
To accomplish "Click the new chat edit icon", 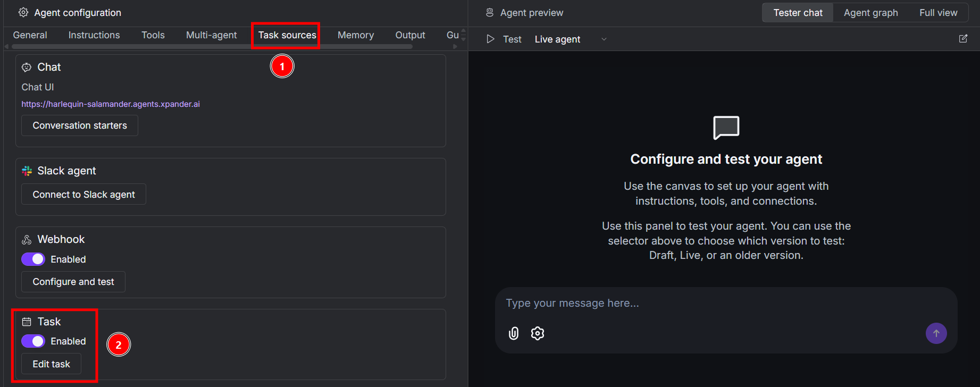I will click(x=963, y=39).
